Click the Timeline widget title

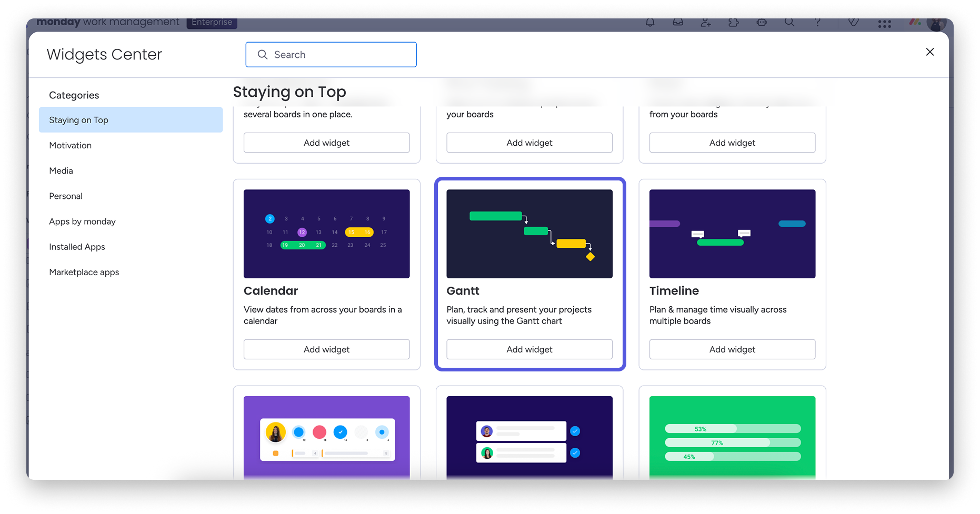tap(674, 291)
